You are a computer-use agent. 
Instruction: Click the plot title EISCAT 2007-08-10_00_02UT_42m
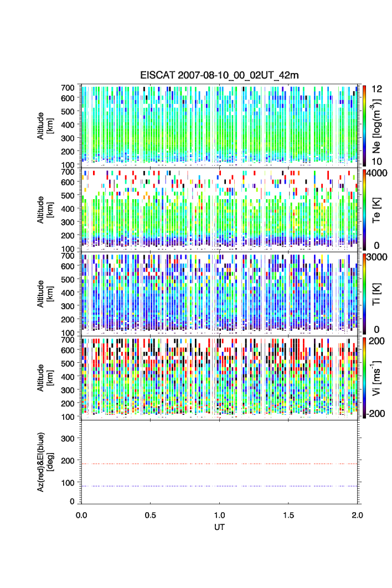pyautogui.click(x=219, y=75)
